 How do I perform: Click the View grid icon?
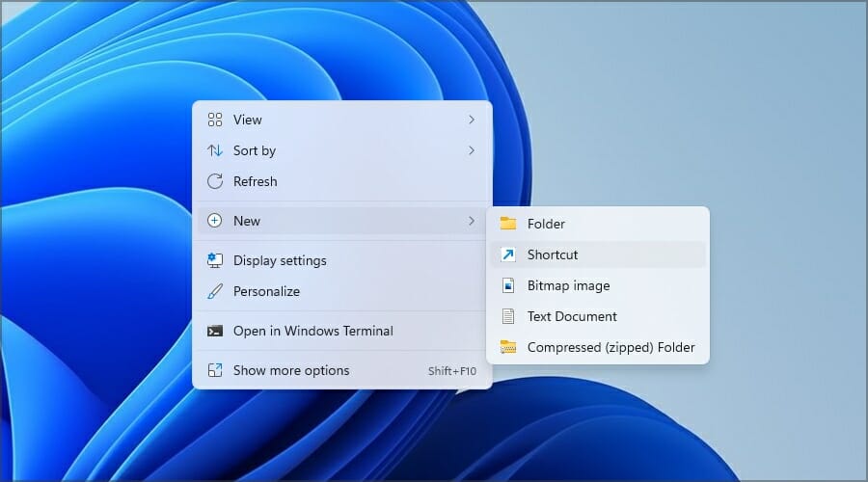(x=215, y=120)
